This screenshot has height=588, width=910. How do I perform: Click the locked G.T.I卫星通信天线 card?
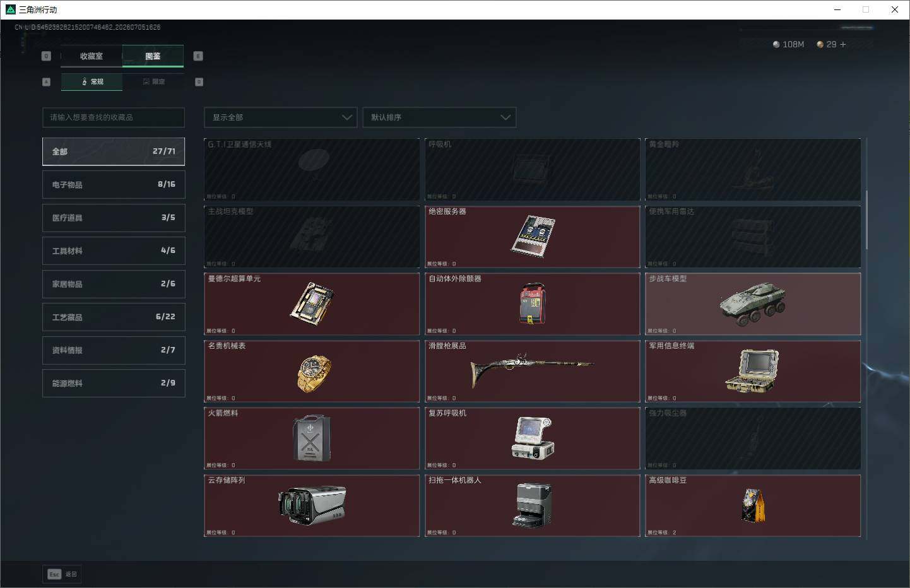click(312, 170)
